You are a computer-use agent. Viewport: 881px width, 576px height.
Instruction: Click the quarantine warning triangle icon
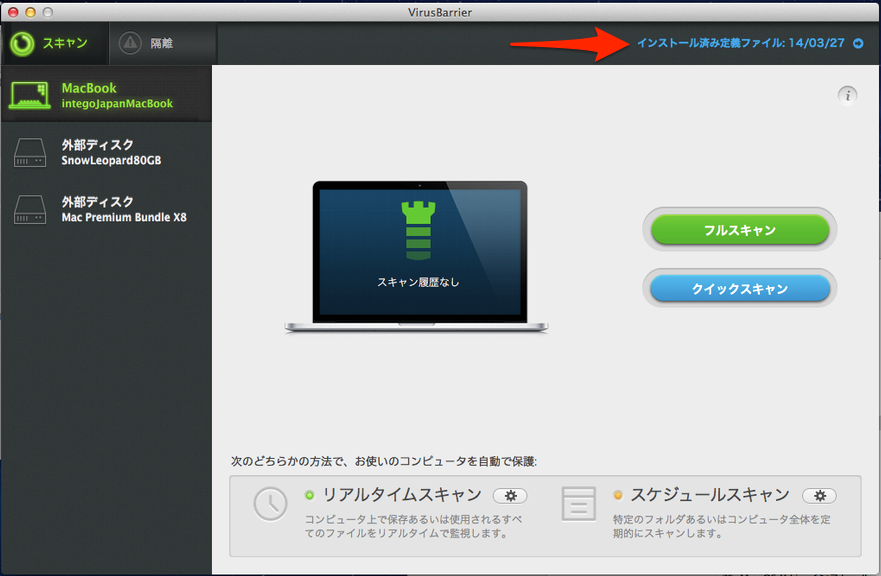click(130, 43)
